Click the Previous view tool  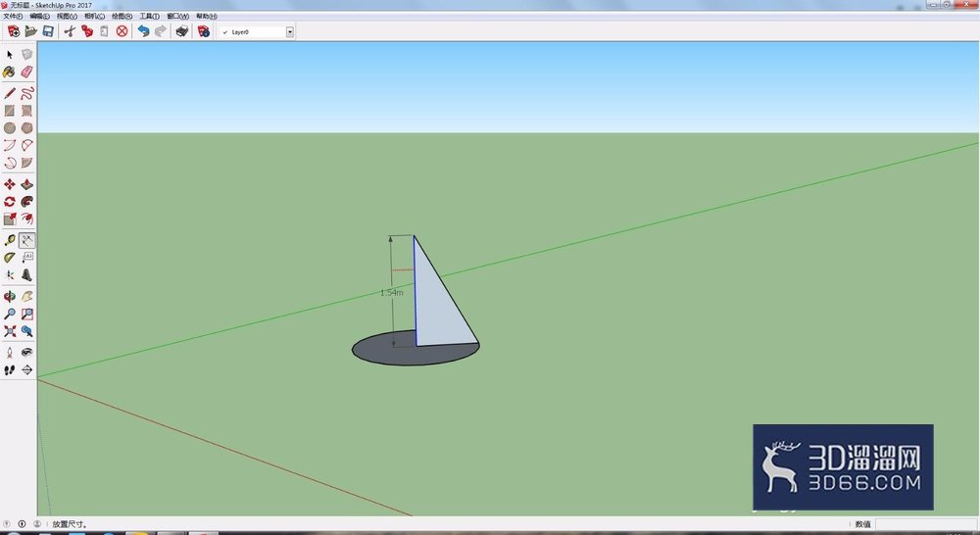pyautogui.click(x=26, y=331)
